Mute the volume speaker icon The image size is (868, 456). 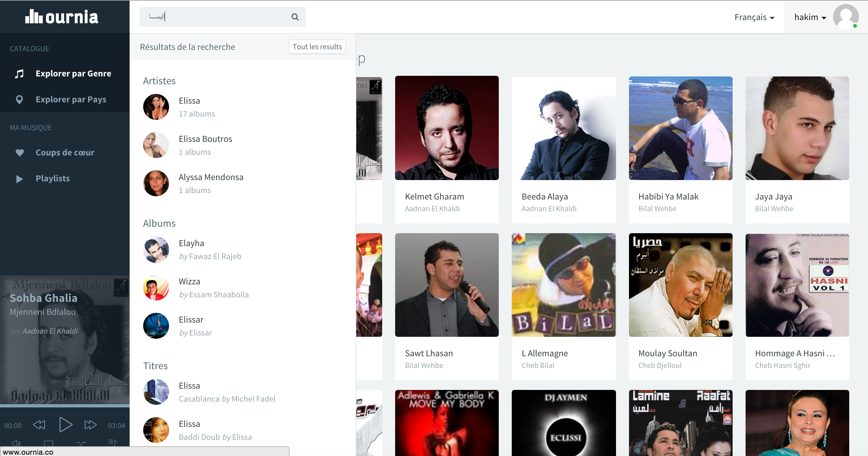(16, 443)
